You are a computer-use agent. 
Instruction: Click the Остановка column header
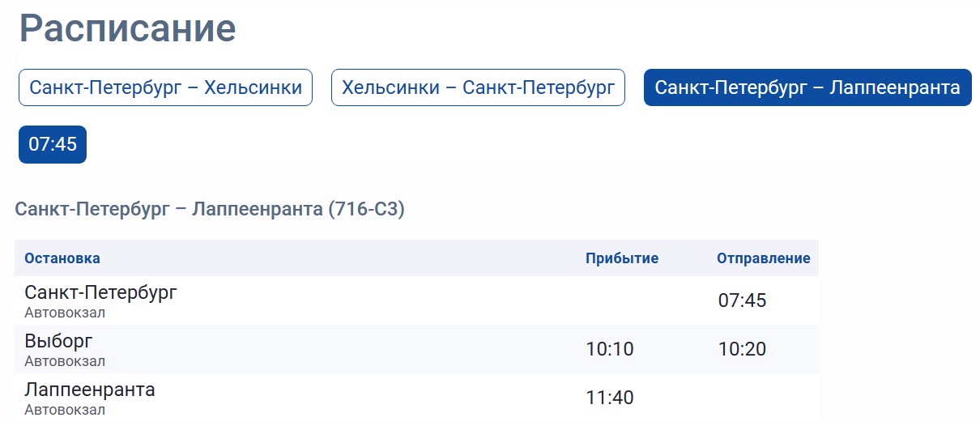tap(62, 258)
